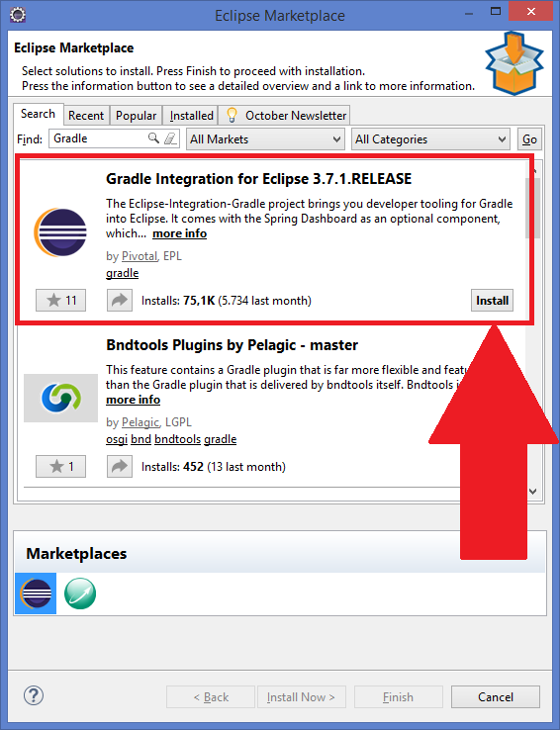Switch to the Popular tab
The width and height of the screenshot is (560, 730).
pyautogui.click(x=136, y=116)
